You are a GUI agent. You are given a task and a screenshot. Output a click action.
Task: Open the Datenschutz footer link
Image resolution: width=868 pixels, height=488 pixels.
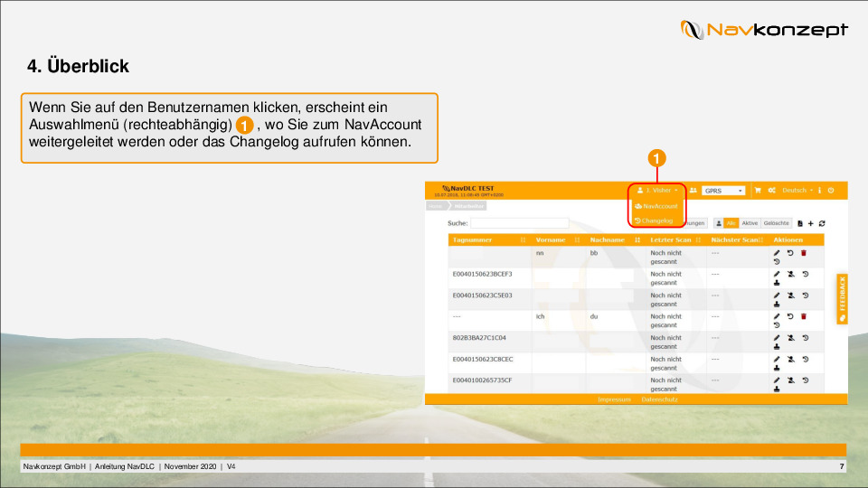pos(659,399)
